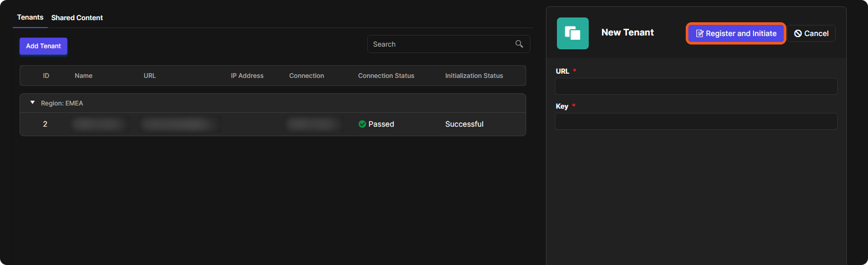Click the IP Address column header
The width and height of the screenshot is (868, 265).
[247, 76]
